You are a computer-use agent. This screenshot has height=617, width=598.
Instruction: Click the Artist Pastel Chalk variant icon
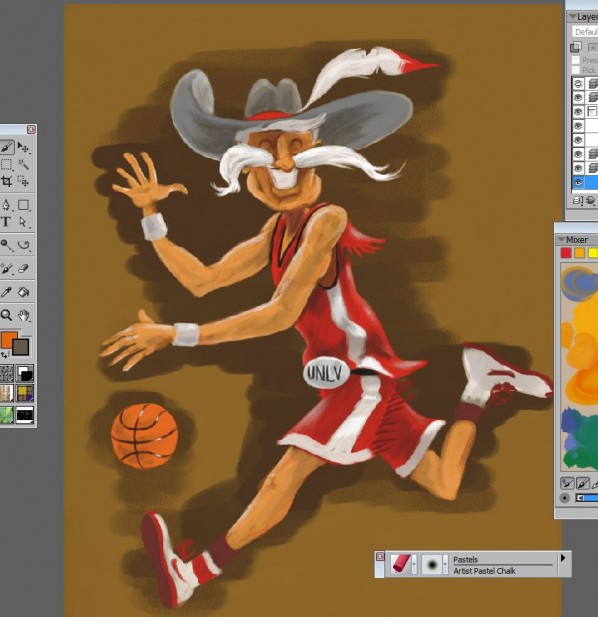pyautogui.click(x=432, y=565)
